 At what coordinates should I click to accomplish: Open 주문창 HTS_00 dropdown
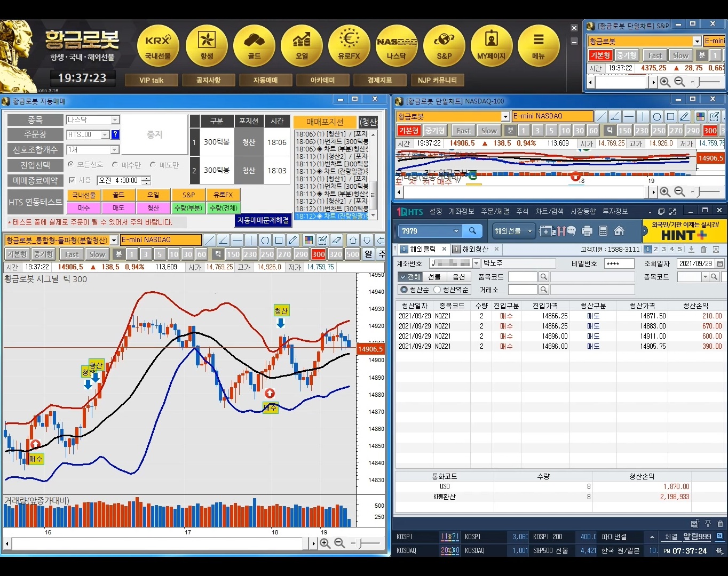point(105,135)
